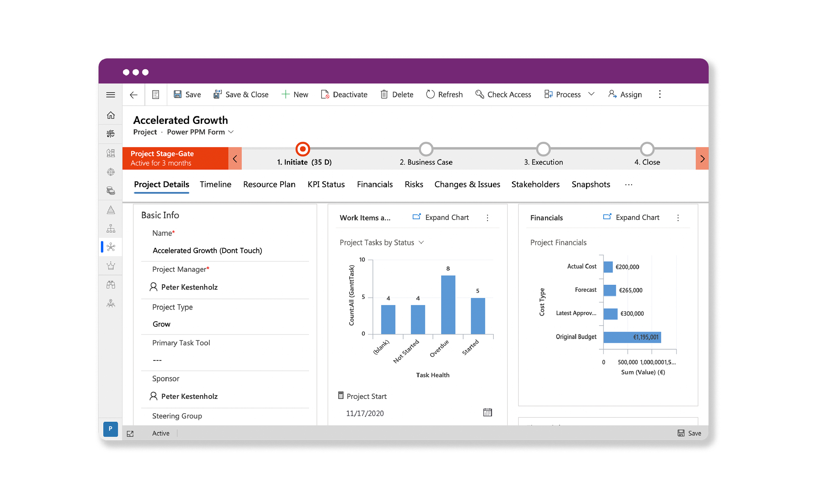This screenshot has height=504, width=820.
Task: Click the pop-out icon in status bar
Action: point(130,433)
